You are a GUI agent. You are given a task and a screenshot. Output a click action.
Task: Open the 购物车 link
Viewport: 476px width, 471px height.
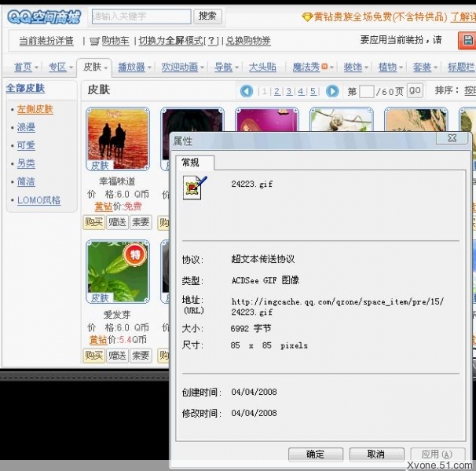coord(115,41)
